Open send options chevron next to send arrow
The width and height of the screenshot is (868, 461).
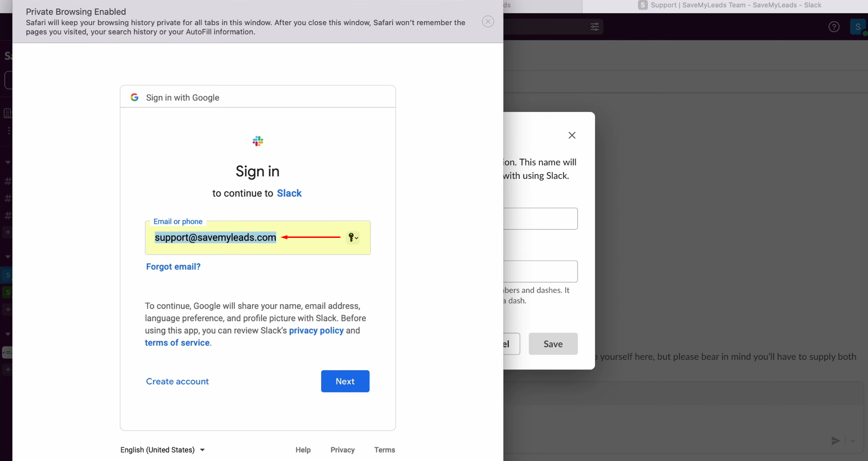tap(853, 441)
